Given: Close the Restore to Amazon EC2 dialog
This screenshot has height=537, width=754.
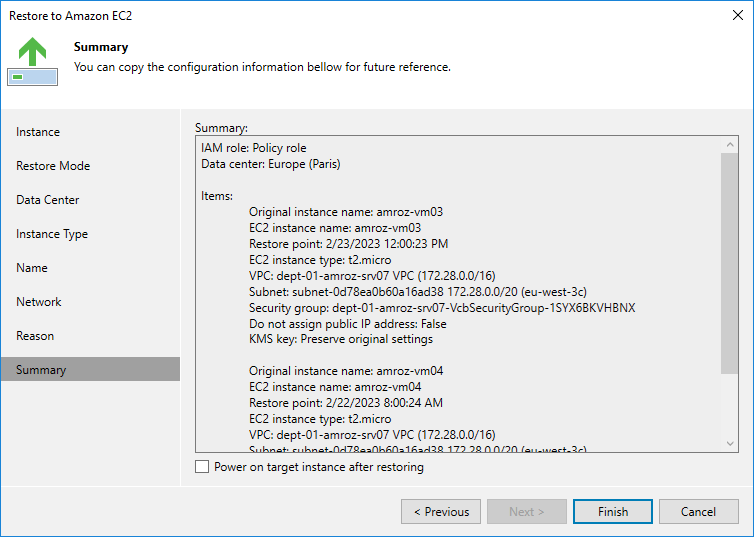Looking at the screenshot, I should pyautogui.click(x=735, y=17).
